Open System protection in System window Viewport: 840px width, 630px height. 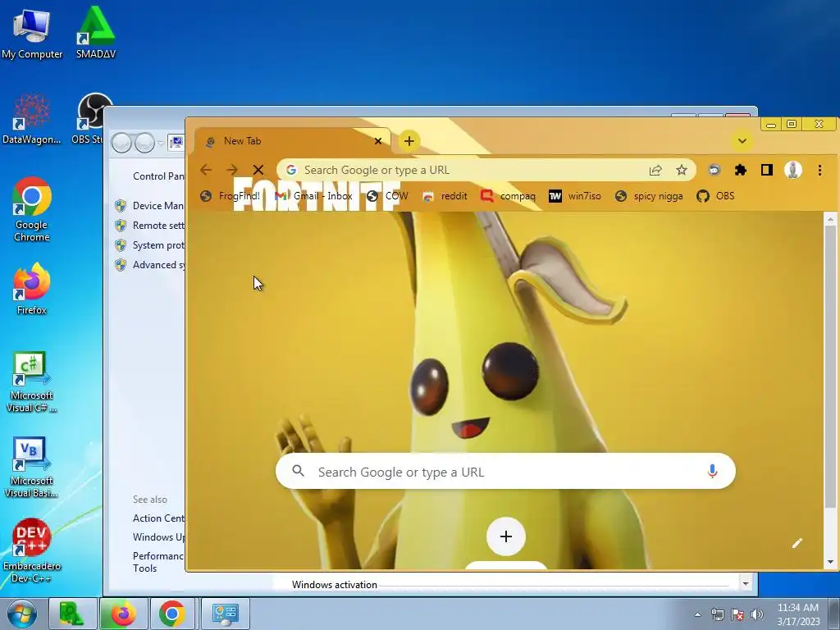(158, 245)
